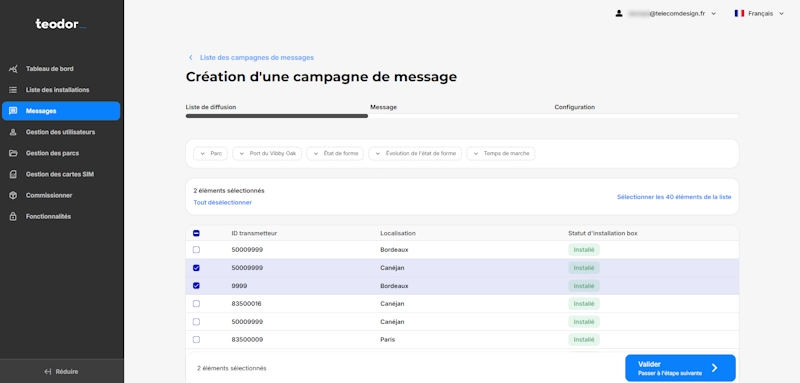Click the Messages chat icon in sidebar
This screenshot has height=383, width=800.
pos(13,111)
